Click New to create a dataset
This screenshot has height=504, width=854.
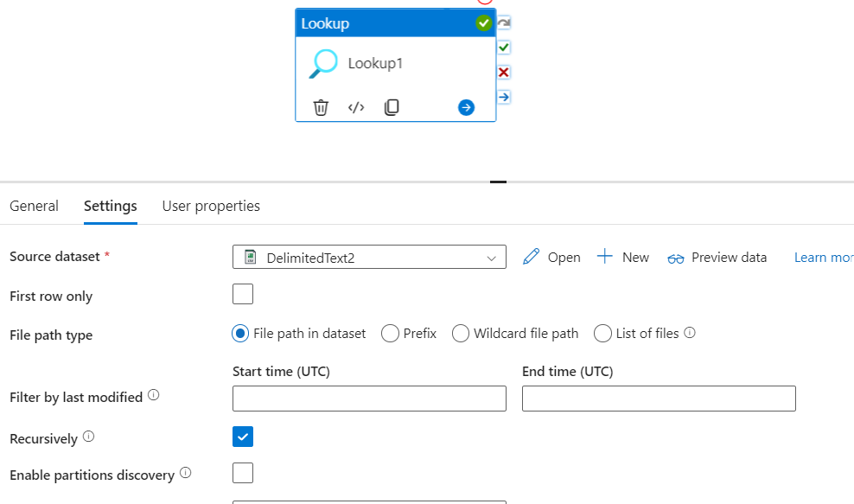(622, 257)
